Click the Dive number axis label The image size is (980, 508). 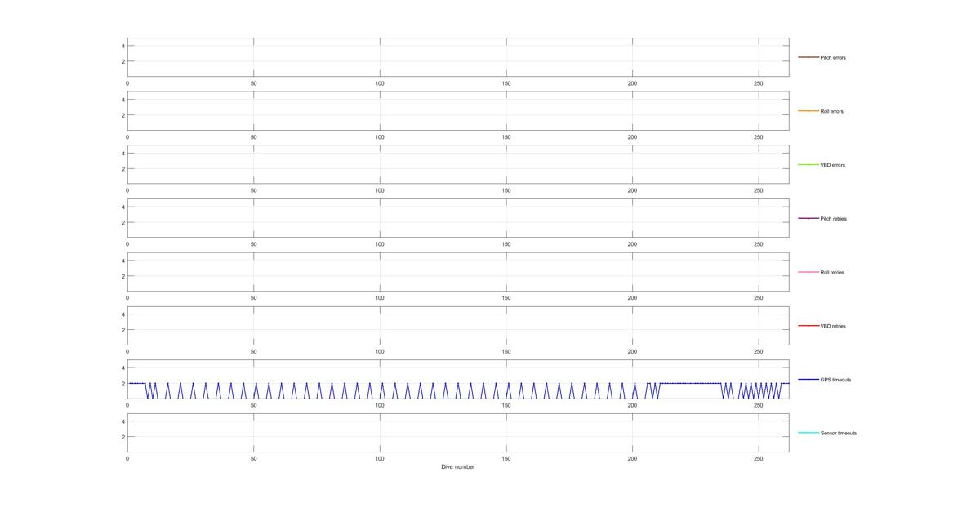point(458,467)
